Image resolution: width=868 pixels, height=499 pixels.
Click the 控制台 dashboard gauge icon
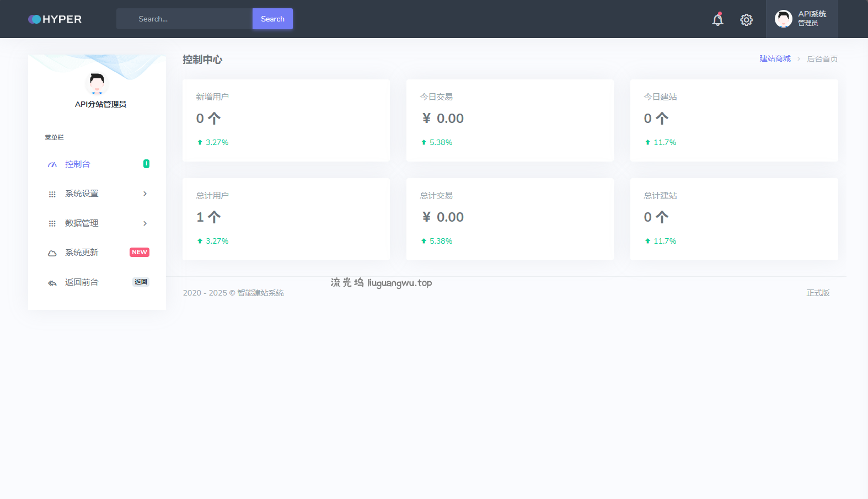click(52, 165)
